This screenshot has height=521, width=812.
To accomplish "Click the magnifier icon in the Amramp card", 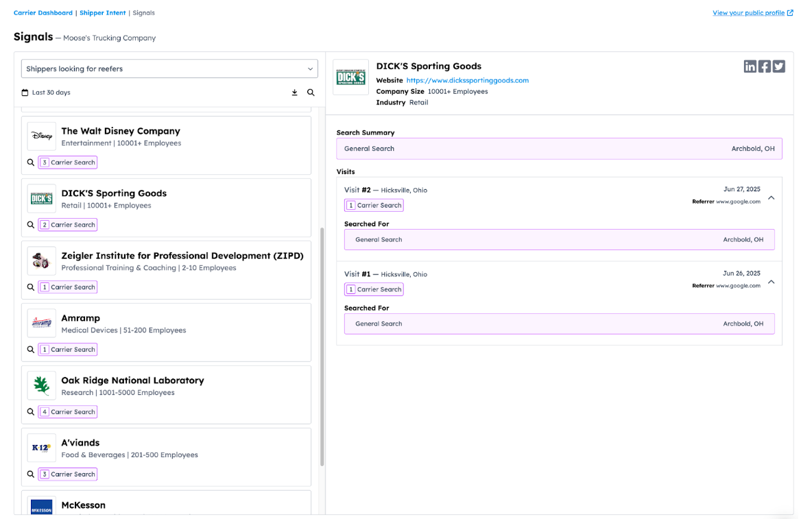I will [x=31, y=350].
